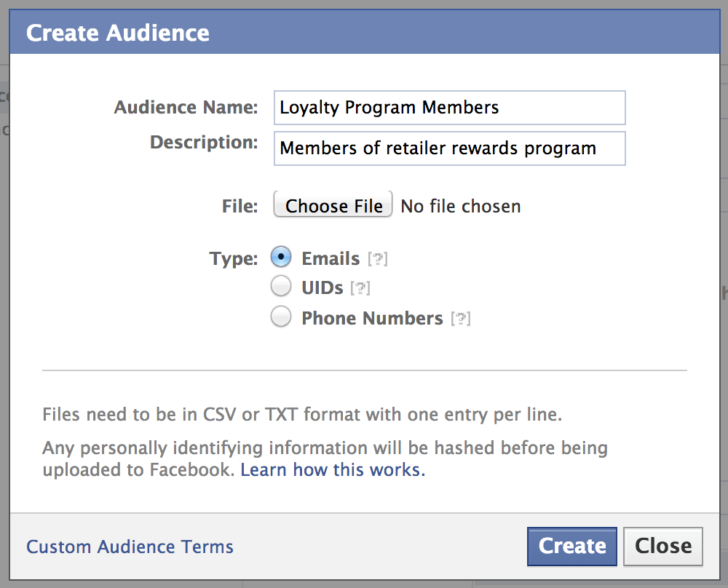Click into the Description input field
Image resolution: width=728 pixels, height=588 pixels.
449,148
